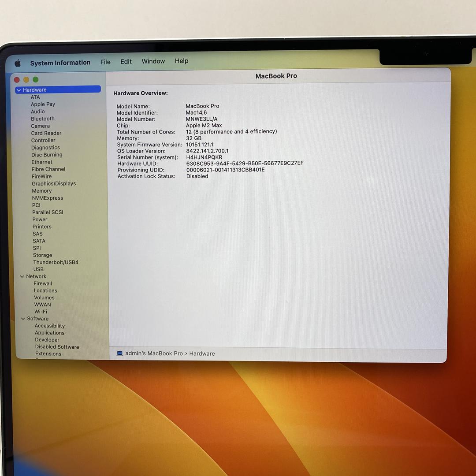The height and width of the screenshot is (476, 476).
Task: Select Thunderbolt/USB4 in the sidebar
Action: [x=56, y=262]
